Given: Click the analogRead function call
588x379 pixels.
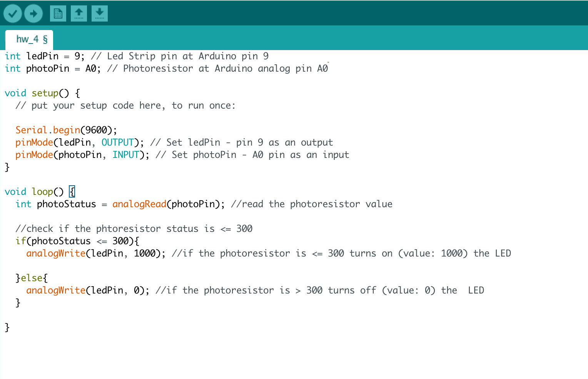Looking at the screenshot, I should (x=139, y=204).
